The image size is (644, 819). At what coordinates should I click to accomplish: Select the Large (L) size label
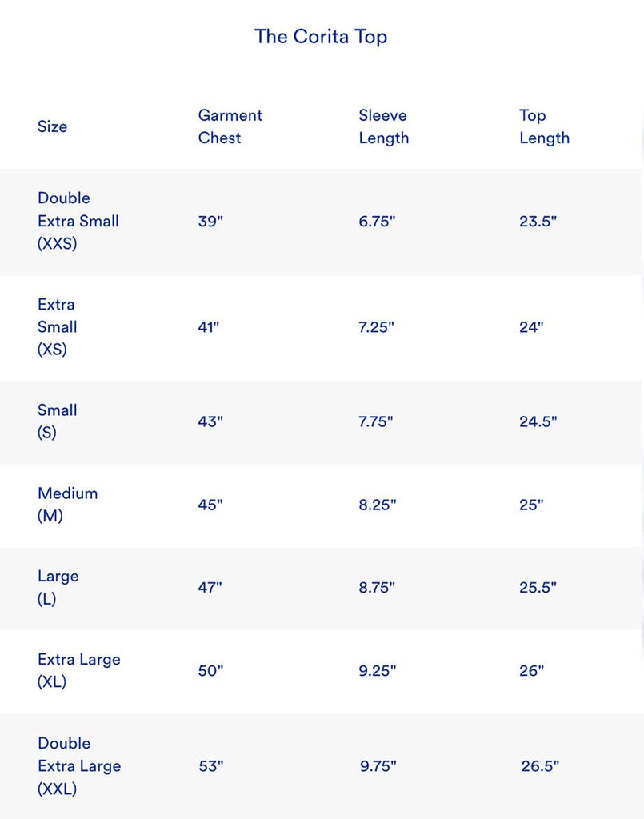[58, 587]
